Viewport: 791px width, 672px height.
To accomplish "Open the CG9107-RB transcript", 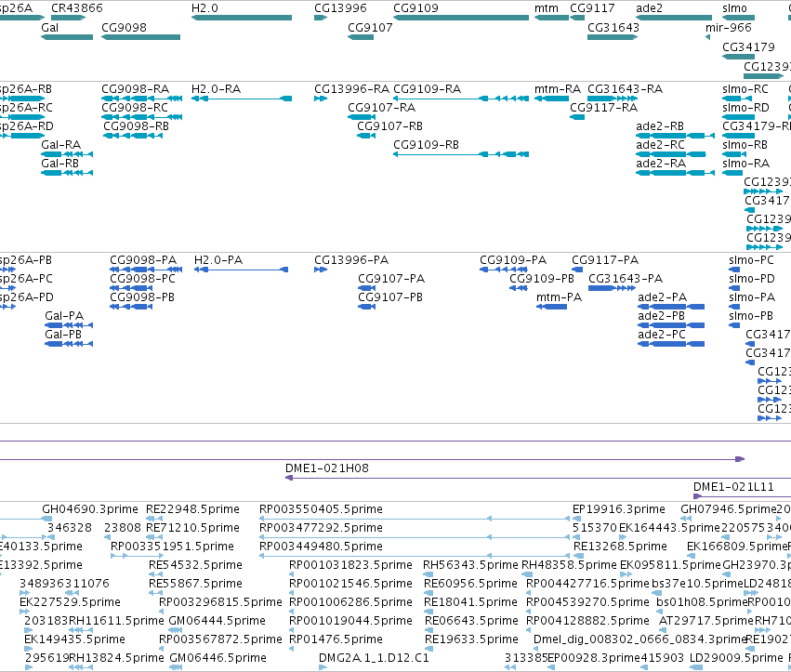I will point(366,136).
